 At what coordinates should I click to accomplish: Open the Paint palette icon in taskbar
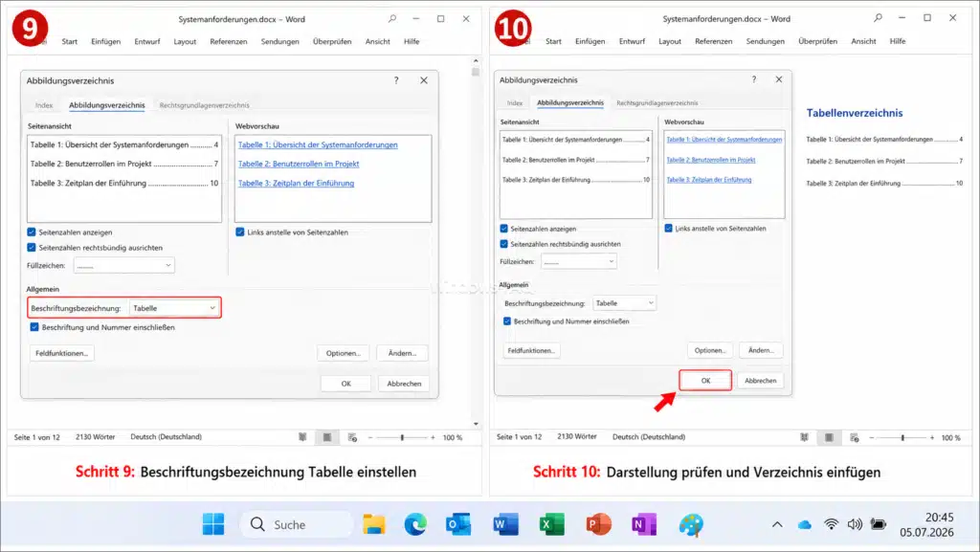tap(691, 524)
